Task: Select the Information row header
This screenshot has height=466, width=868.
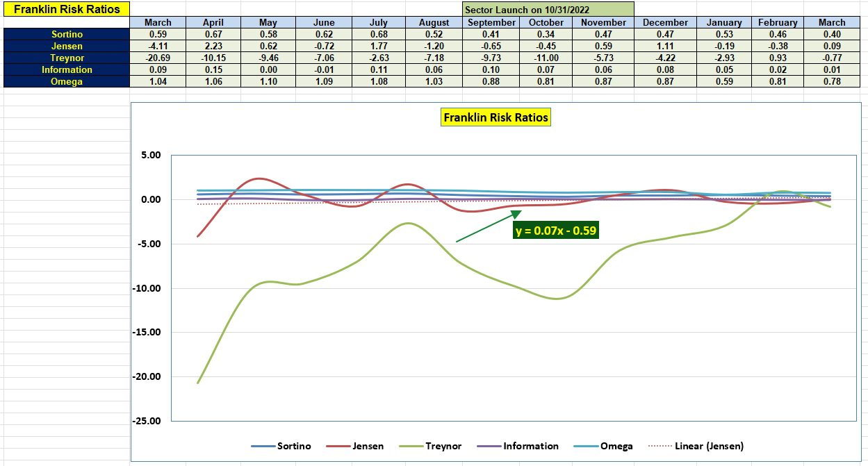Action: pos(67,69)
